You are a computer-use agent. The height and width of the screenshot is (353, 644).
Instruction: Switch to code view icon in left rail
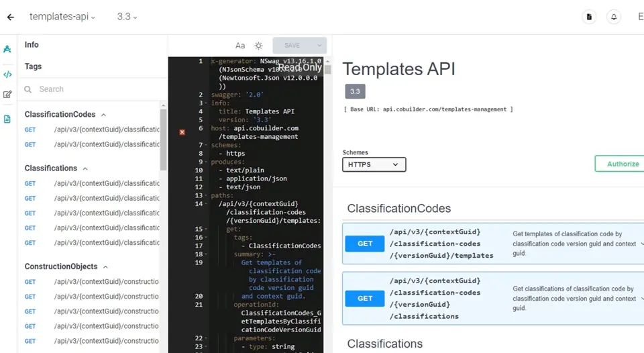point(7,74)
